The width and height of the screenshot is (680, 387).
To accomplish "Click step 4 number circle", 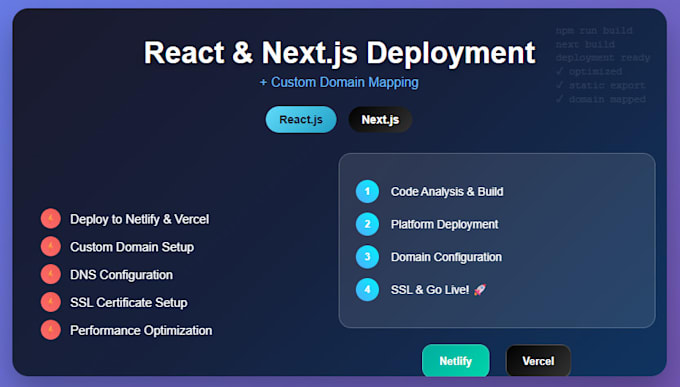I will tap(367, 289).
